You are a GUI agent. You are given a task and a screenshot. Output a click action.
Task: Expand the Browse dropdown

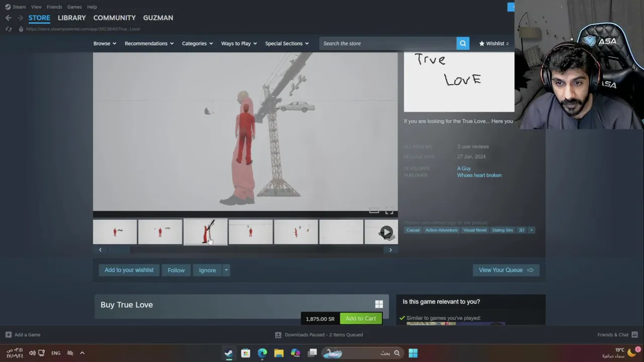[105, 43]
